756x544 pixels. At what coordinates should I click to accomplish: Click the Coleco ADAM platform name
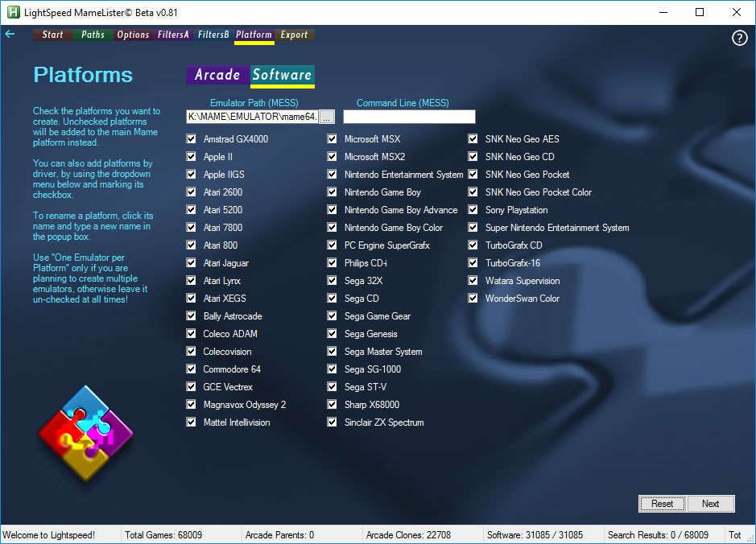click(x=230, y=333)
